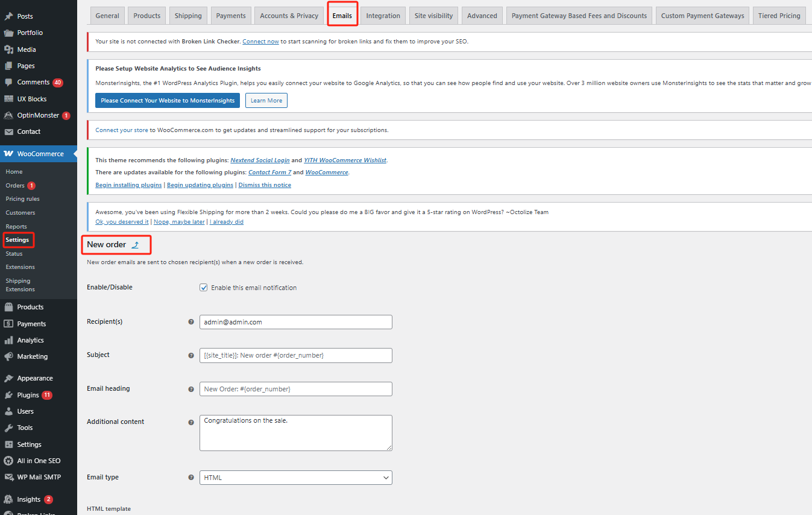
Task: Click the Contact envelope icon
Action: 8,131
